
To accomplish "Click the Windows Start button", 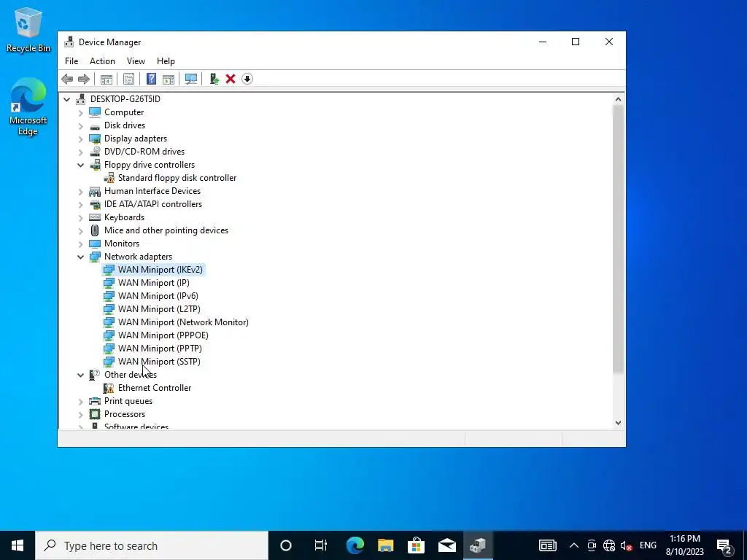I will pyautogui.click(x=18, y=545).
